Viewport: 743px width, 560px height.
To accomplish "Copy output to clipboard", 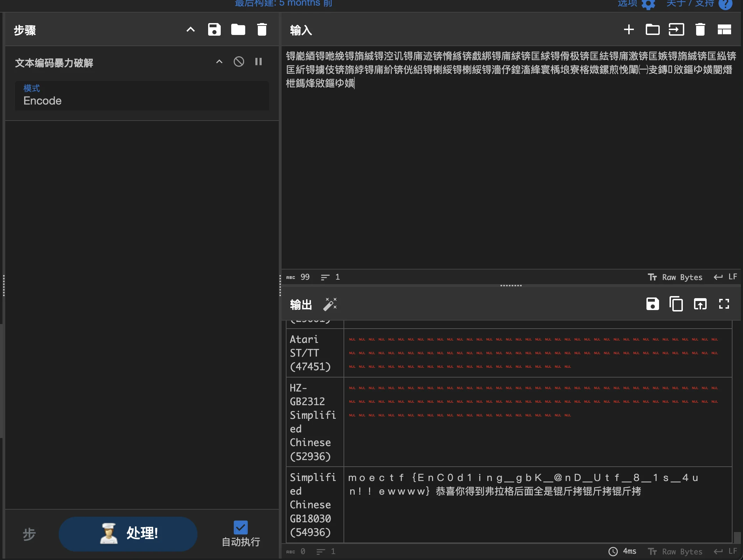I will point(676,304).
